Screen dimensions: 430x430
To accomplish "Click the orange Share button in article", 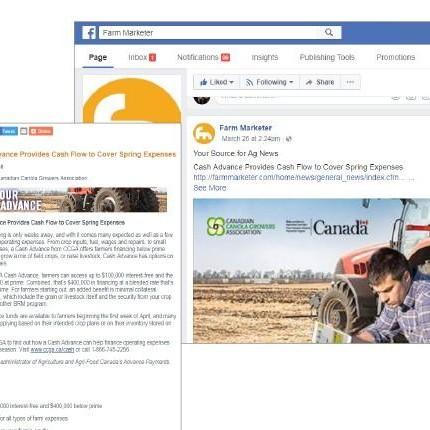I will coord(41,131).
